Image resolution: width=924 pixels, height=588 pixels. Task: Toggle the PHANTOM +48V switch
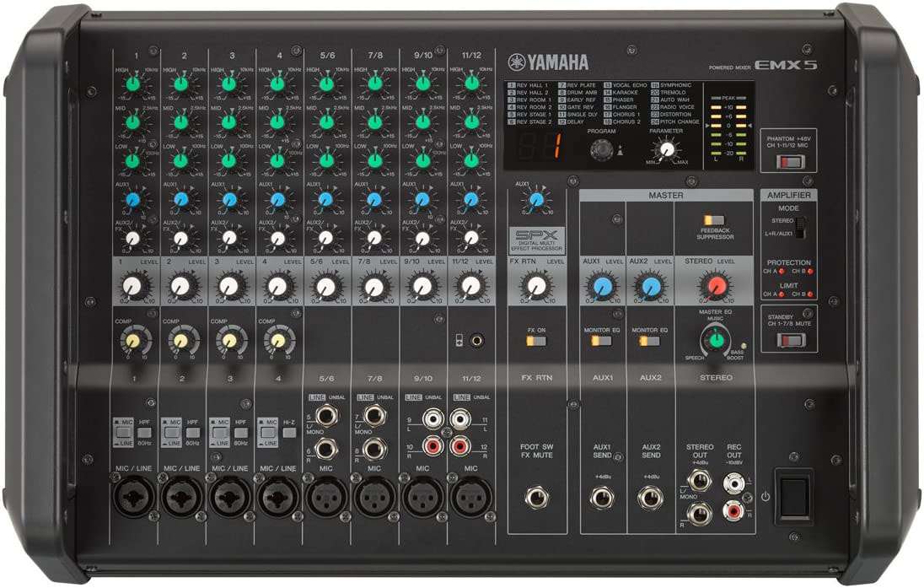point(787,159)
